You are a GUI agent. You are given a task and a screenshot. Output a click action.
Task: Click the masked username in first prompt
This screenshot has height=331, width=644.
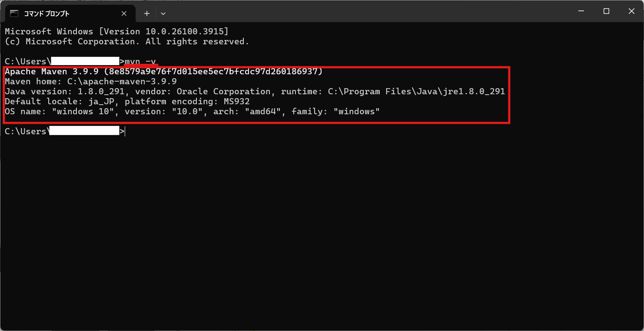tap(85, 61)
